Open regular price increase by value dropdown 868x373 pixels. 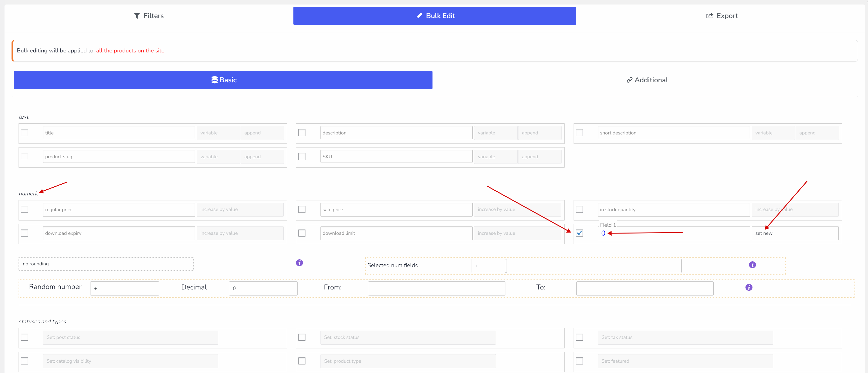240,209
